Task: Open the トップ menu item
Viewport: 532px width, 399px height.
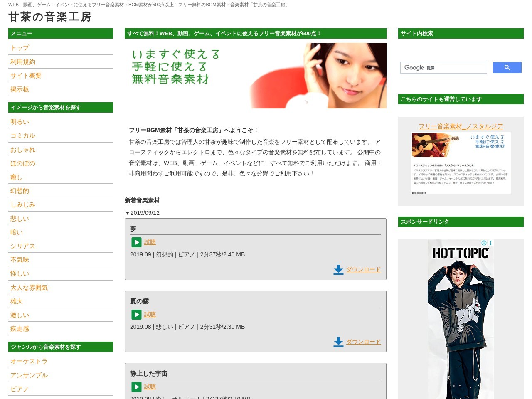Action: [x=20, y=48]
